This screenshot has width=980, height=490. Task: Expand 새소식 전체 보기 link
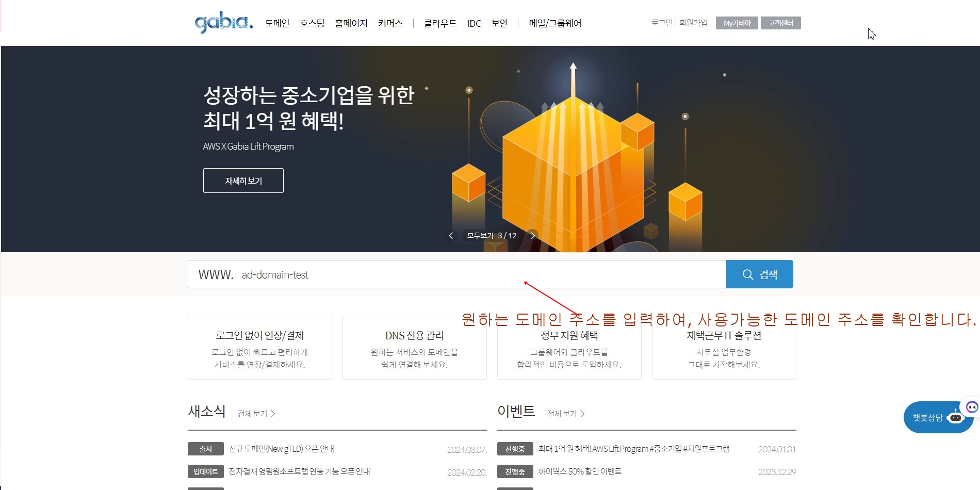click(256, 414)
